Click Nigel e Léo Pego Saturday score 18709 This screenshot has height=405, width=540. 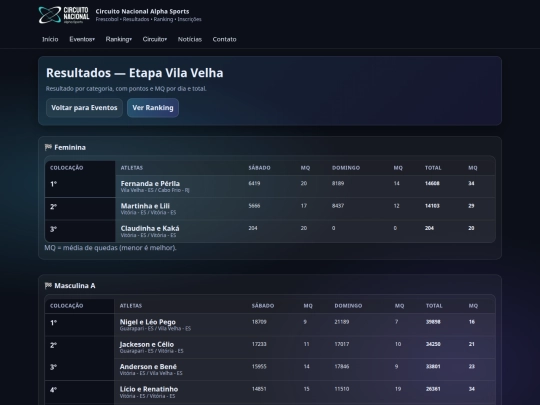pyautogui.click(x=259, y=322)
